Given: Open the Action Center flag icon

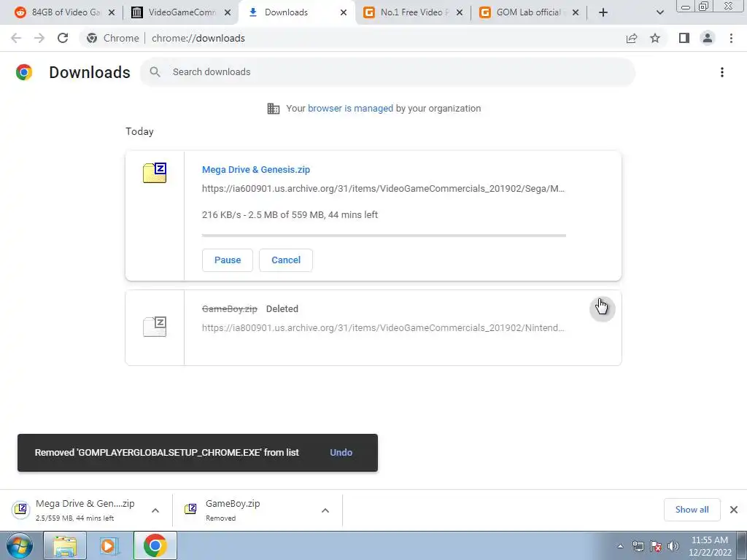Looking at the screenshot, I should click(656, 546).
